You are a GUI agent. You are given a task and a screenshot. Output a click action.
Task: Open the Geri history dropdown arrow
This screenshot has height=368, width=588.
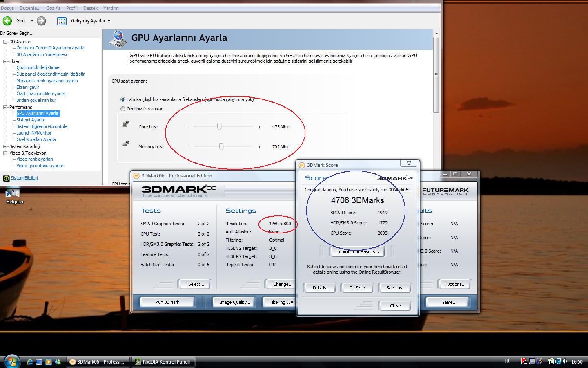[x=32, y=21]
